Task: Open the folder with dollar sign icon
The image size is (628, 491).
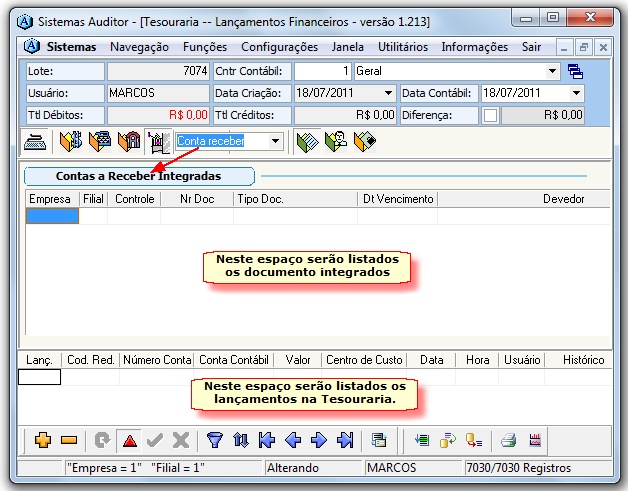Action: [x=70, y=141]
